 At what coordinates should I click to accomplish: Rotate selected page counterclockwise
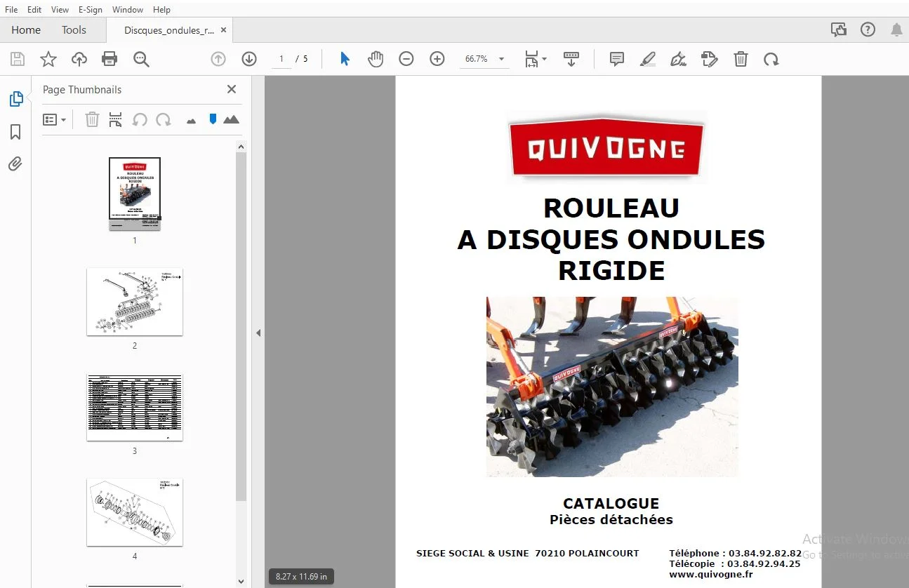[x=140, y=120]
